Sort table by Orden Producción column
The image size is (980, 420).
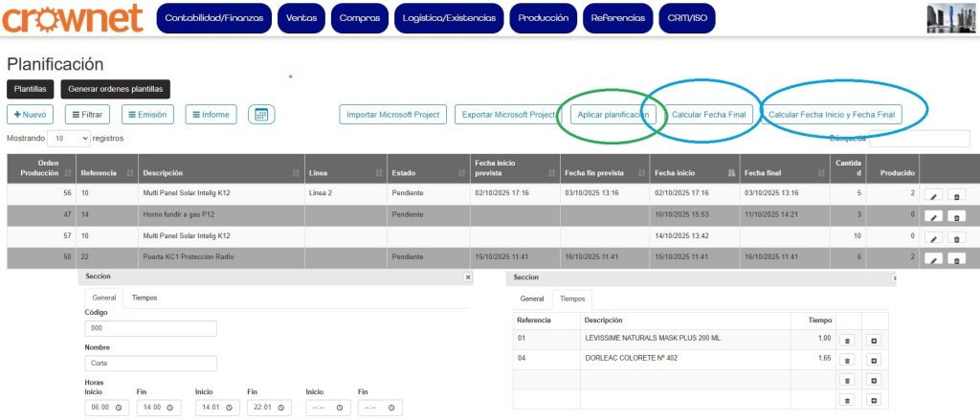click(x=36, y=167)
